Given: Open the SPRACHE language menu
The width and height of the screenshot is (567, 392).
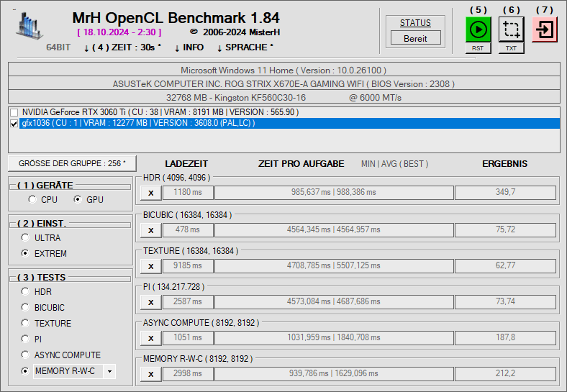Looking at the screenshot, I should (245, 47).
